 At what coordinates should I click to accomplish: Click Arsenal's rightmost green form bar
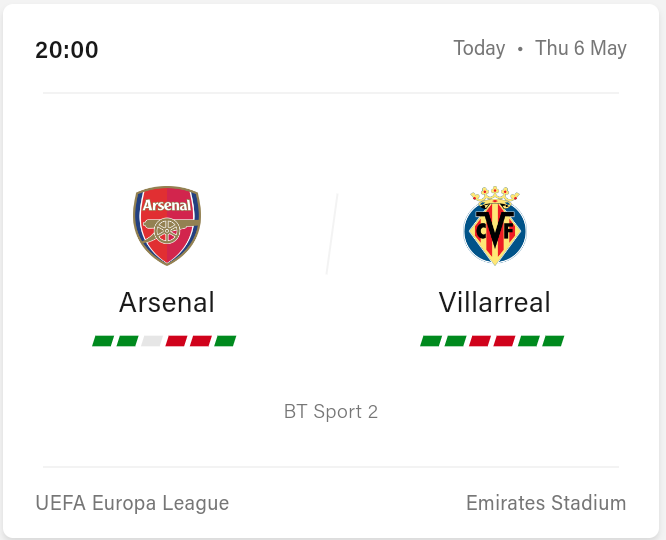tap(225, 341)
